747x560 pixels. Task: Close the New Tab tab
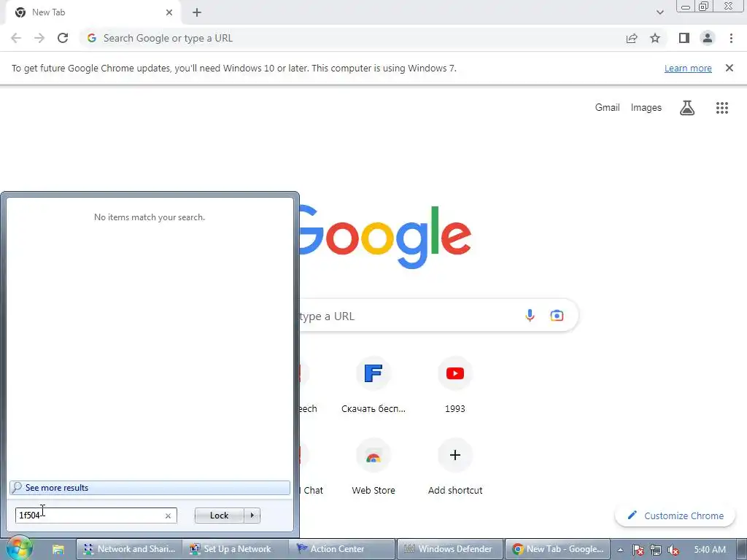(x=169, y=12)
